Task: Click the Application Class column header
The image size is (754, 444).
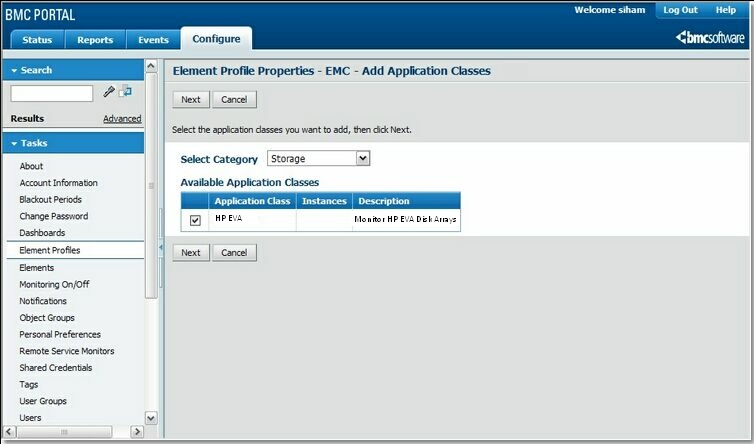Action: tap(252, 201)
